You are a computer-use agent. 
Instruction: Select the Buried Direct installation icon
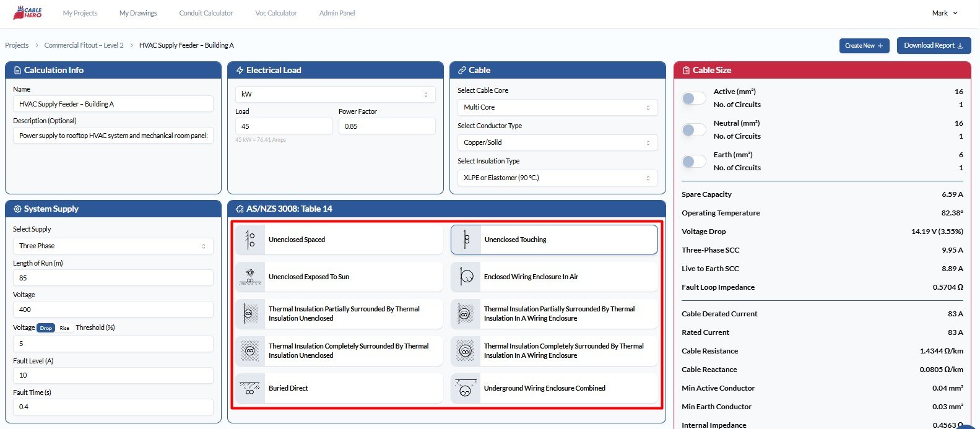pos(250,388)
